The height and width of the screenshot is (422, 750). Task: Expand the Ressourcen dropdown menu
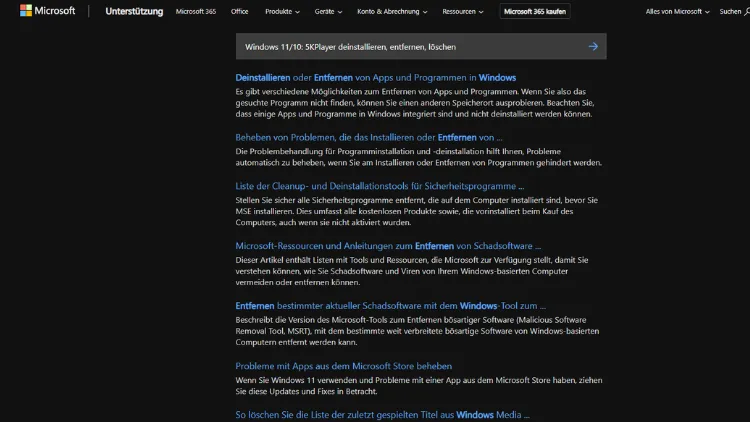click(463, 11)
